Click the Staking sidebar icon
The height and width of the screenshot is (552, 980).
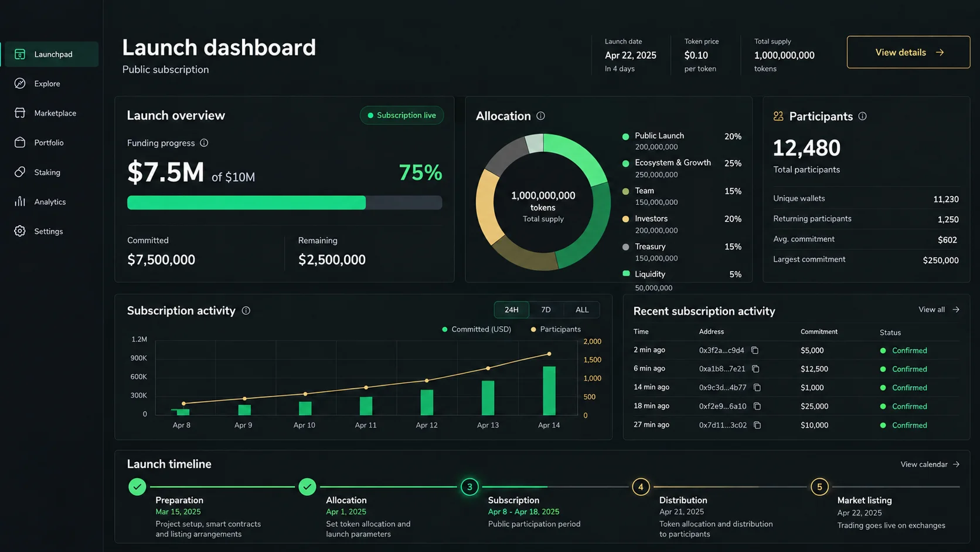click(20, 172)
